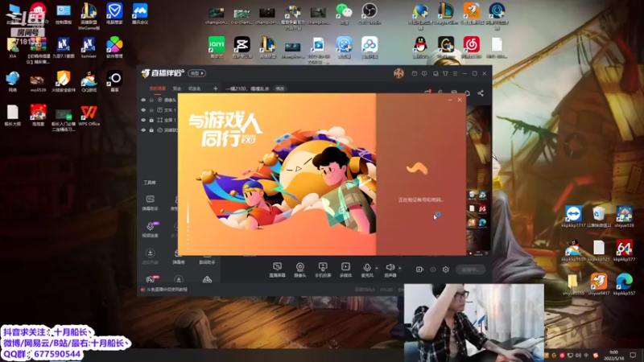Click the taskbar clock showing 2022/5/18
644x362 pixels.
(x=613, y=355)
